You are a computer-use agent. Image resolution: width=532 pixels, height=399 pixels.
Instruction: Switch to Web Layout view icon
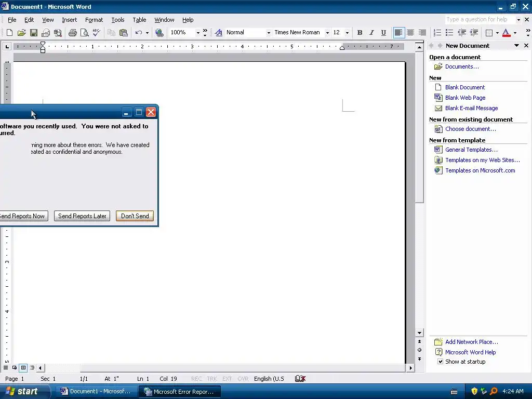tap(15, 367)
